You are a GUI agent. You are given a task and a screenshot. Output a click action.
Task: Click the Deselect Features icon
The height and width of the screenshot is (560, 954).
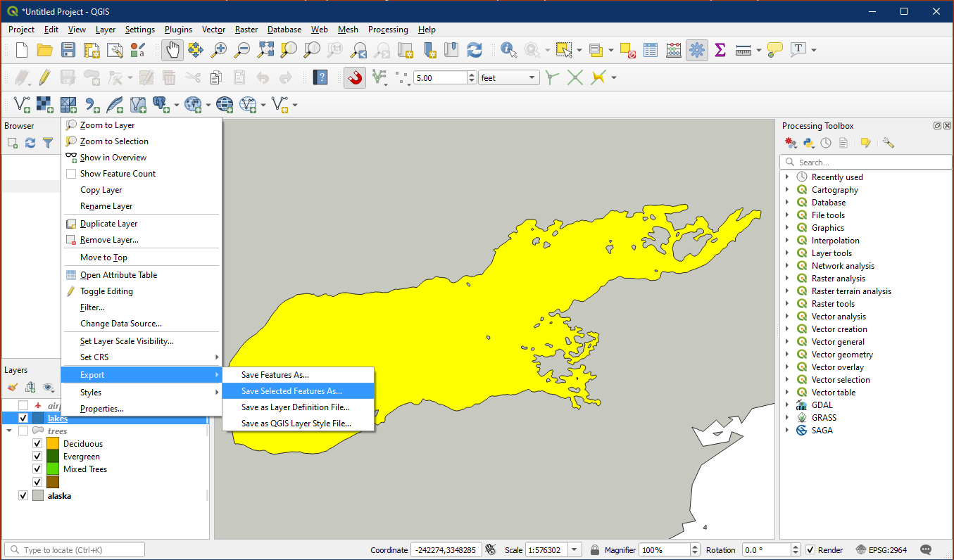pyautogui.click(x=627, y=50)
